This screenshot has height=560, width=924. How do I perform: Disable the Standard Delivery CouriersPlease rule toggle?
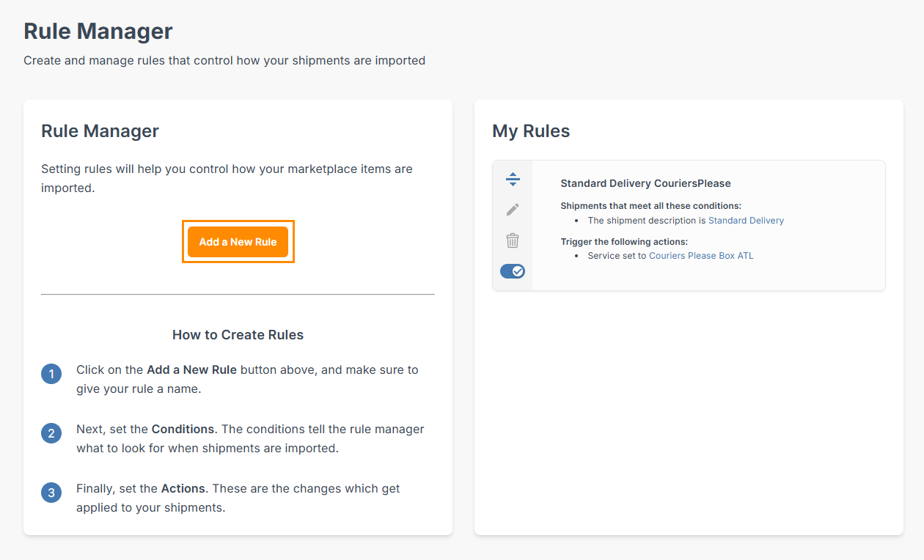pos(513,271)
